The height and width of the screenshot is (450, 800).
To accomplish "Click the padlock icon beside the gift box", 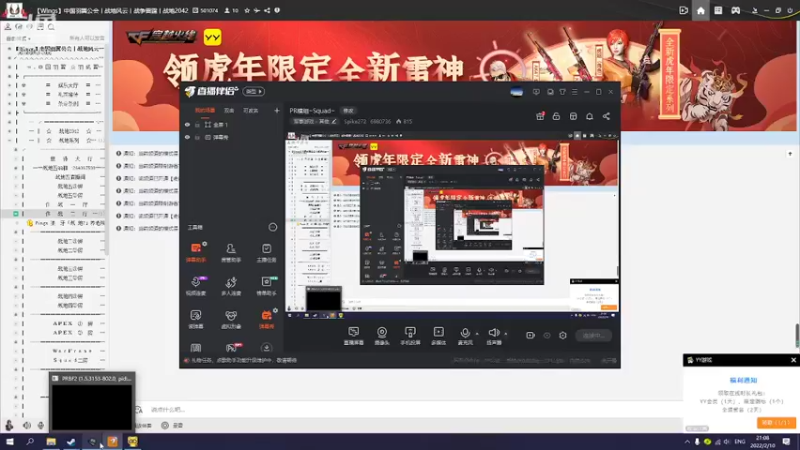I will 556,116.
